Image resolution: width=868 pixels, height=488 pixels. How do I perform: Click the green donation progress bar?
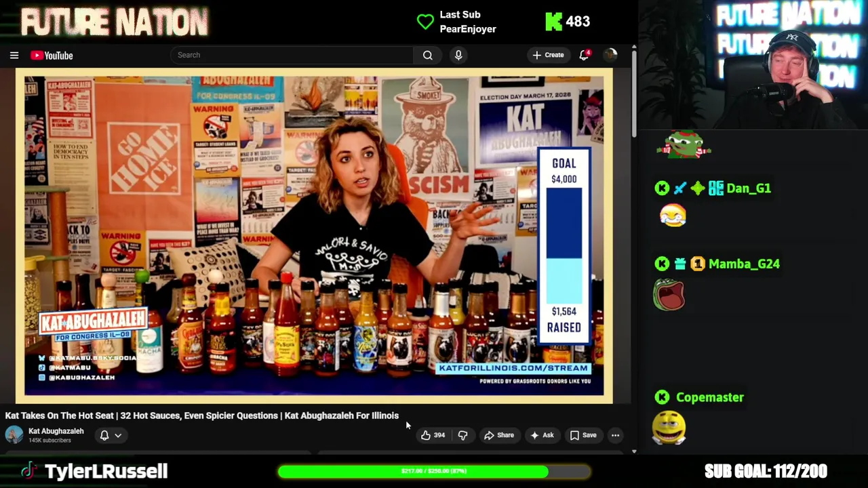[x=434, y=471]
